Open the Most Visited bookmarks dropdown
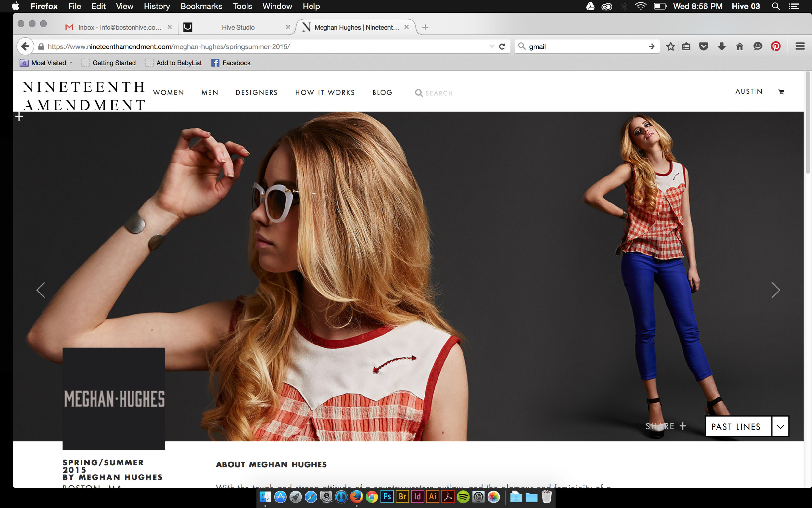Image resolution: width=812 pixels, height=508 pixels. [46, 63]
